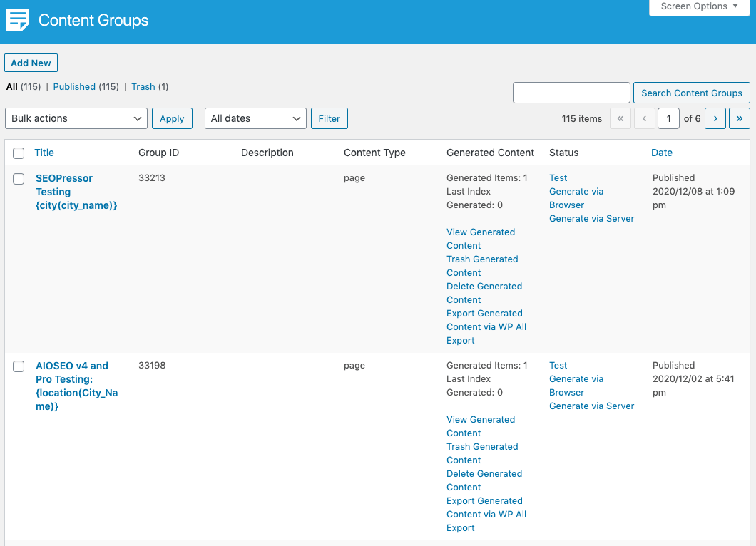Image resolution: width=756 pixels, height=546 pixels.
Task: Click the Content Type column header
Action: [x=374, y=153]
